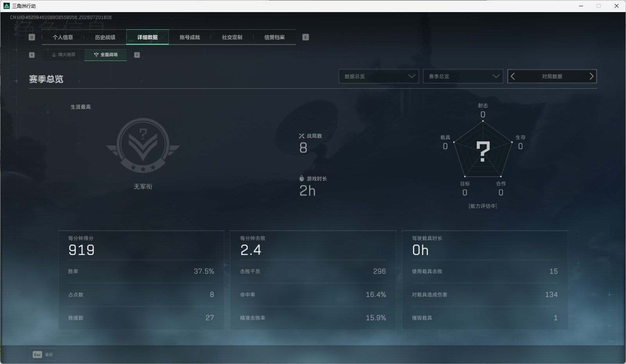Click the 驾驶载具时长 value 0h

[x=420, y=250]
